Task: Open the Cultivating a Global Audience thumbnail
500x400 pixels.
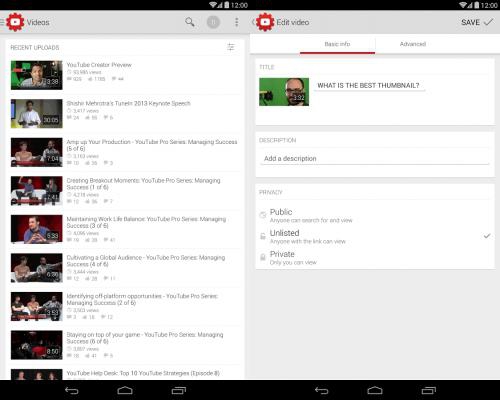Action: pos(37,268)
